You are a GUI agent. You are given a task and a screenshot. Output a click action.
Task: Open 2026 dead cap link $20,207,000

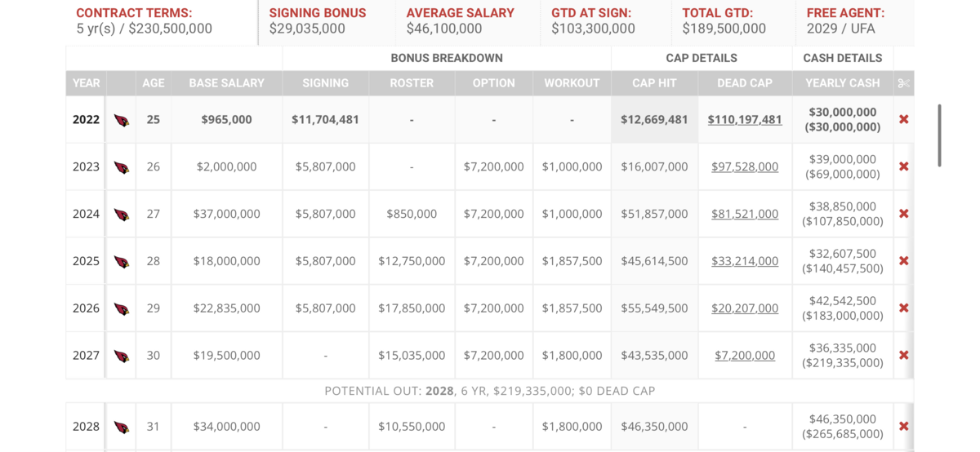[745, 308]
